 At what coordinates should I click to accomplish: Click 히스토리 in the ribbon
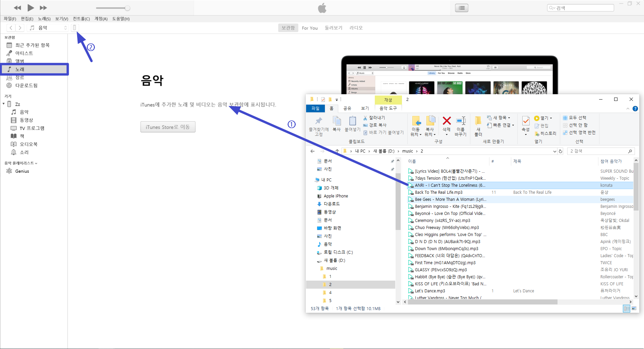point(545,133)
